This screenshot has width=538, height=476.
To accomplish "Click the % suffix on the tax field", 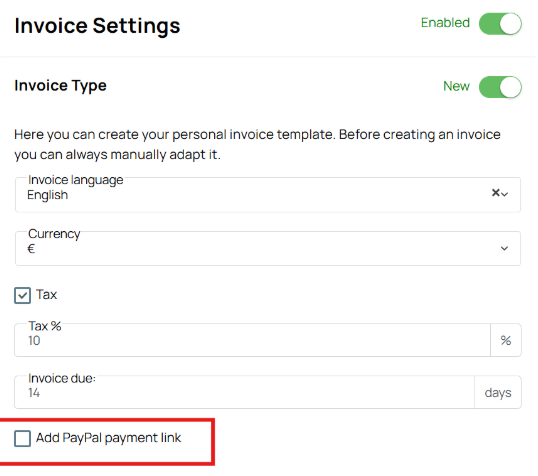I will point(506,340).
